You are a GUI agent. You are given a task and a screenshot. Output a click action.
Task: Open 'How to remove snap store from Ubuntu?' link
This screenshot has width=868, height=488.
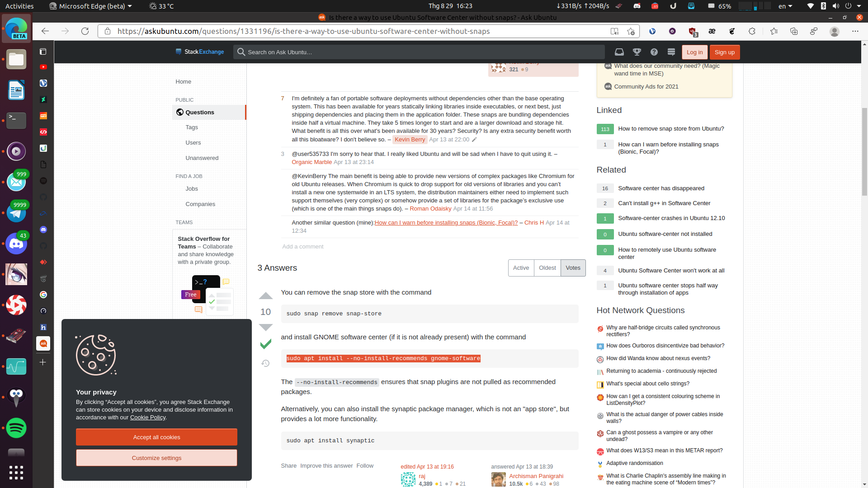[x=671, y=129]
